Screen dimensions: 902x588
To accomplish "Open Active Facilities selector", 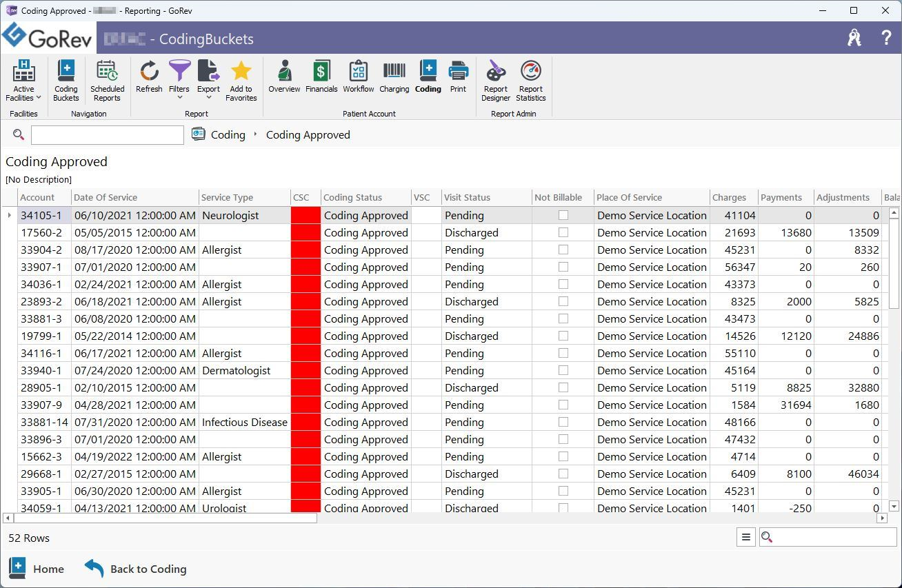I will point(23,81).
